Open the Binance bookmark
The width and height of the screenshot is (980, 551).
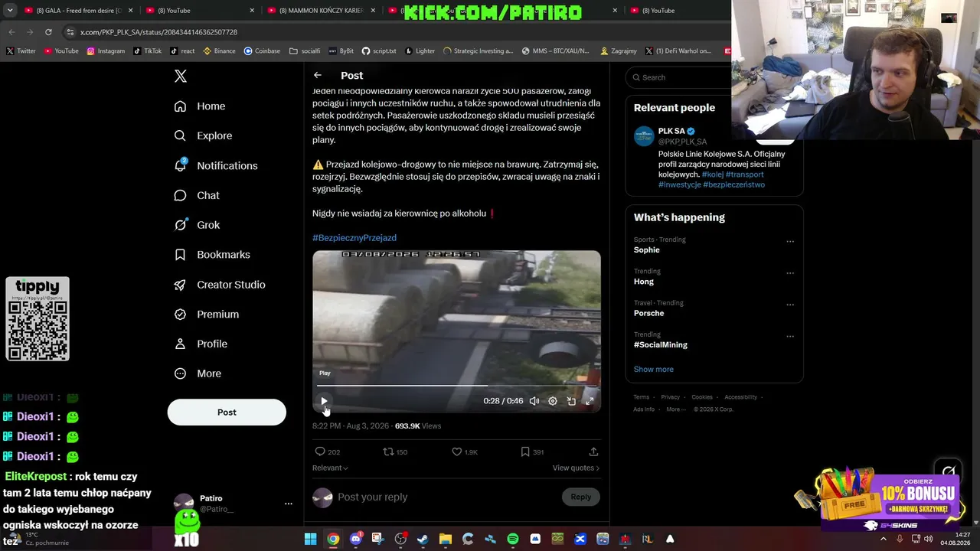pyautogui.click(x=219, y=51)
